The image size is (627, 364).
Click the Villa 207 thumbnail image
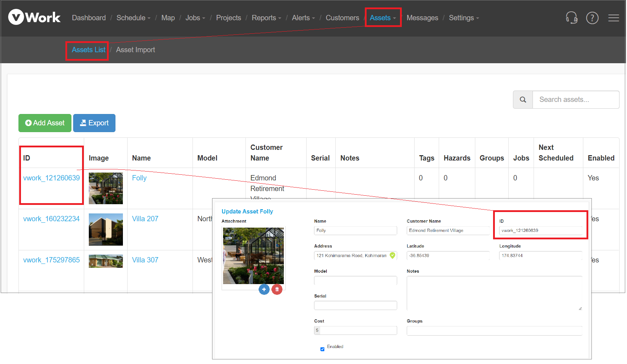[x=106, y=229]
